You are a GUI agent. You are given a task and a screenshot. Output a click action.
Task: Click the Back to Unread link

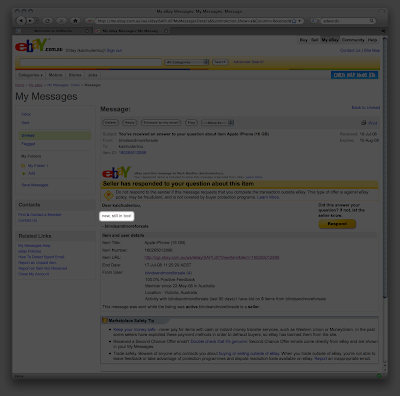point(366,107)
